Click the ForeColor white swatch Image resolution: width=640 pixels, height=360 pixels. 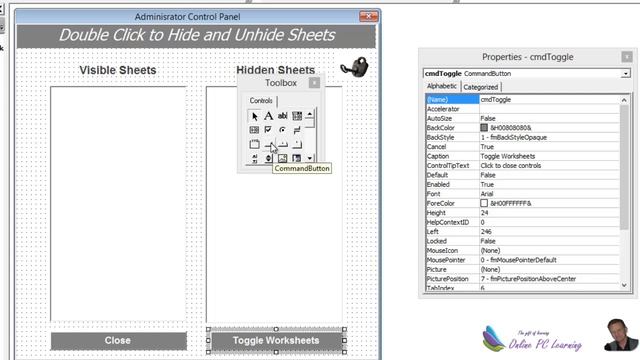click(484, 203)
